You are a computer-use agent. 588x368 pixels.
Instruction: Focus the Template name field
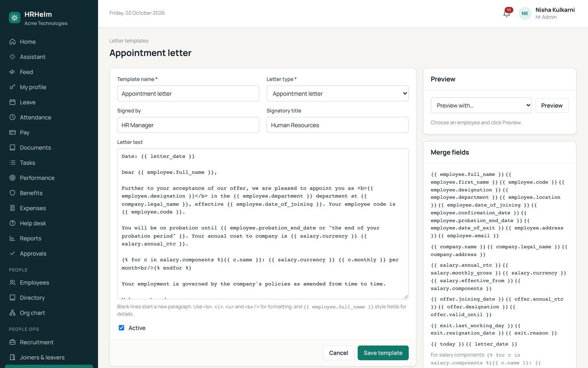[188, 93]
